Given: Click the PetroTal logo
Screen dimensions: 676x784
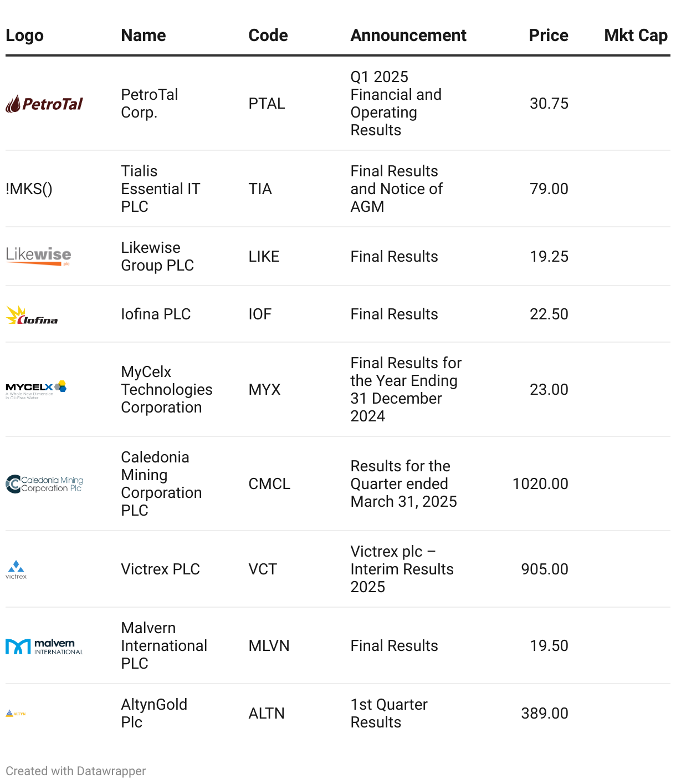Looking at the screenshot, I should (44, 104).
